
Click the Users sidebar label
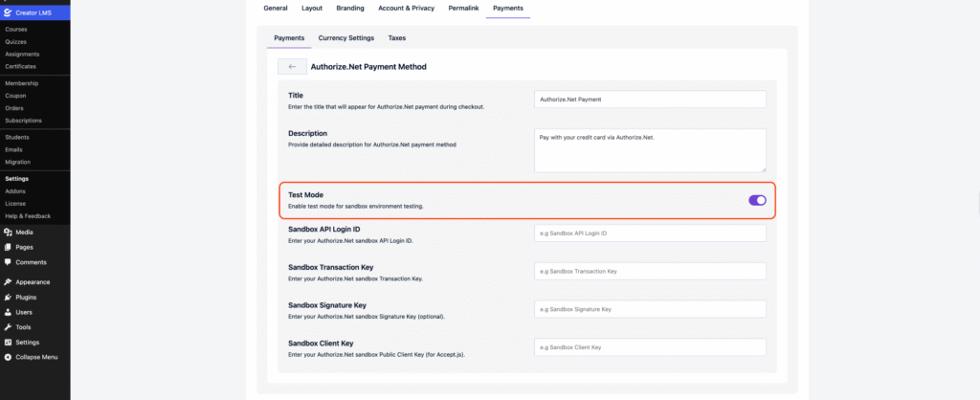click(24, 312)
